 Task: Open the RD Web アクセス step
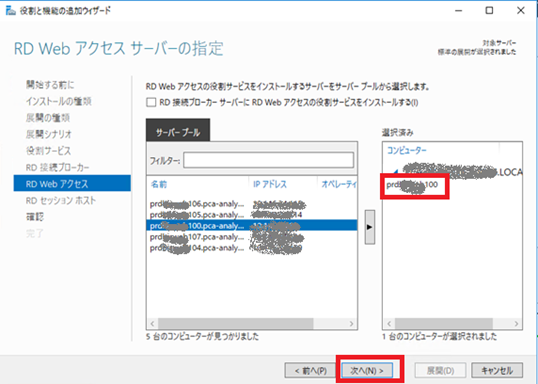(x=72, y=183)
